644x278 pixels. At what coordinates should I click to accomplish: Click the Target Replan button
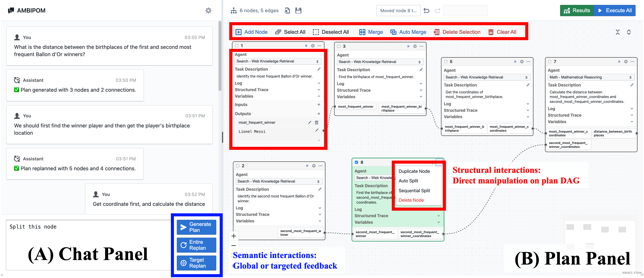coord(196,263)
